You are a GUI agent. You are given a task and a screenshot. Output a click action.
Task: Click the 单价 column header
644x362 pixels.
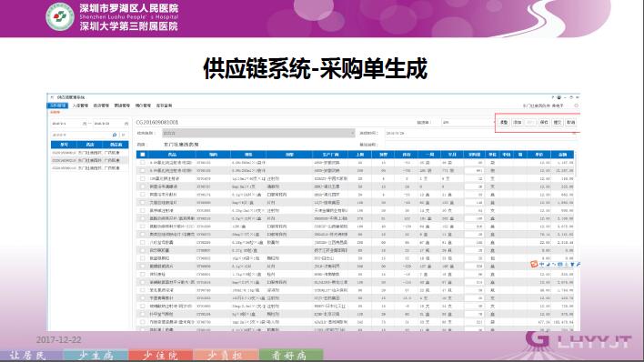pos(538,155)
